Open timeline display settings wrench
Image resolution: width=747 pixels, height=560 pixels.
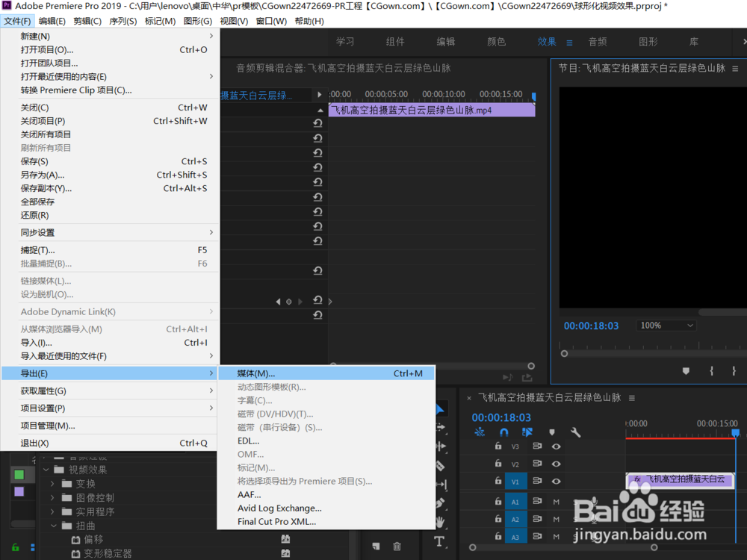[575, 432]
